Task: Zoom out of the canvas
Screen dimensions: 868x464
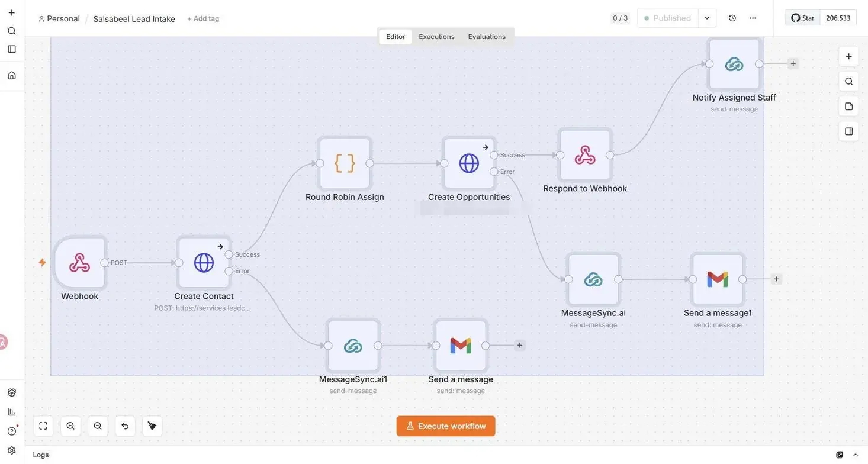Action: 98,426
